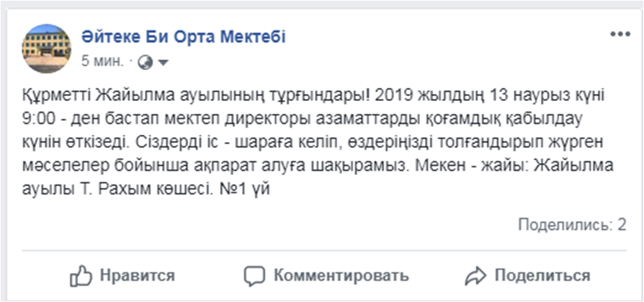This screenshot has width=644, height=302.
Task: Click the Комментировать label
Action: coord(341,275)
